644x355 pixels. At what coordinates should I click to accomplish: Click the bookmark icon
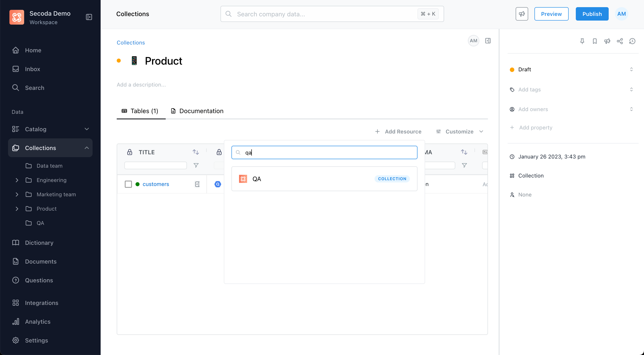[595, 41]
